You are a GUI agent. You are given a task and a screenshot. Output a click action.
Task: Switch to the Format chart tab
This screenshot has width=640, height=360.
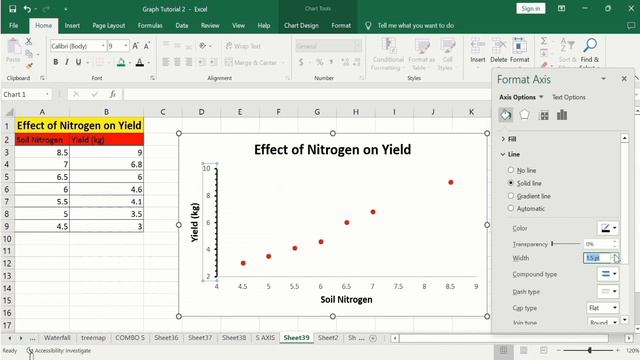341,25
